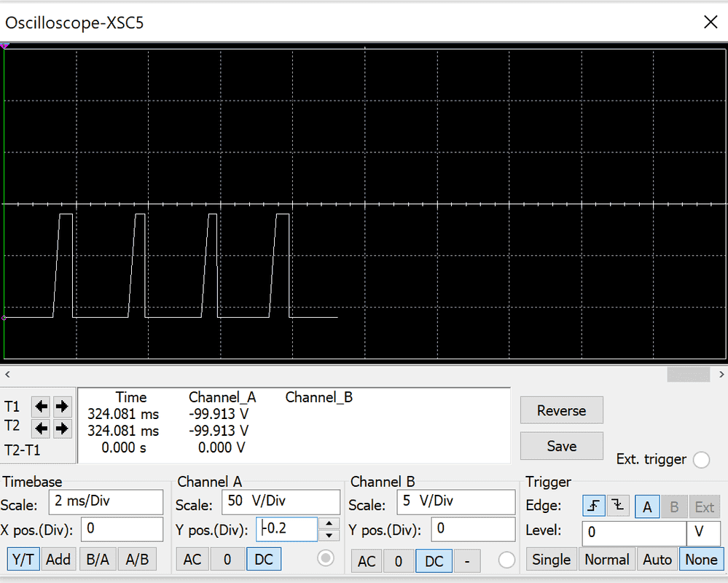Move cursor T1 left with arrow
728x583 pixels.
pyautogui.click(x=42, y=406)
